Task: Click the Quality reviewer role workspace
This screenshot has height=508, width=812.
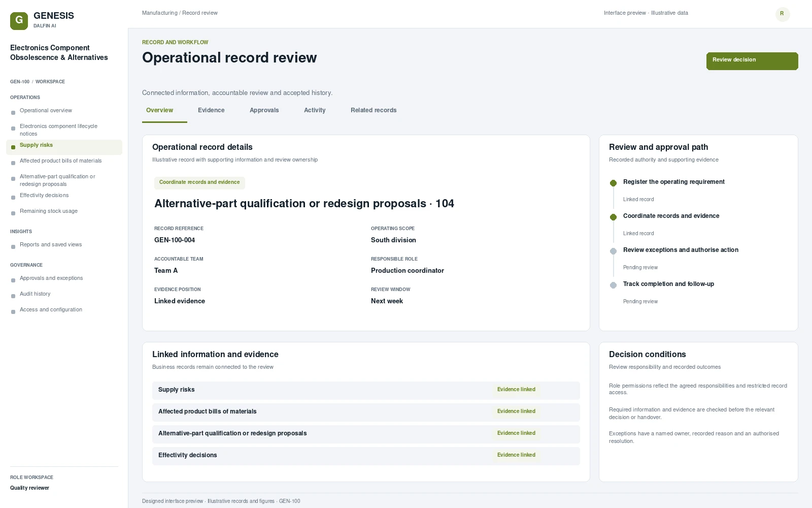Action: tap(29, 488)
